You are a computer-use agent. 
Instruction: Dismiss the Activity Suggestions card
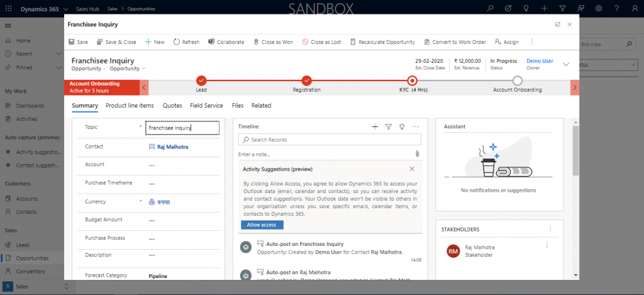[412, 169]
